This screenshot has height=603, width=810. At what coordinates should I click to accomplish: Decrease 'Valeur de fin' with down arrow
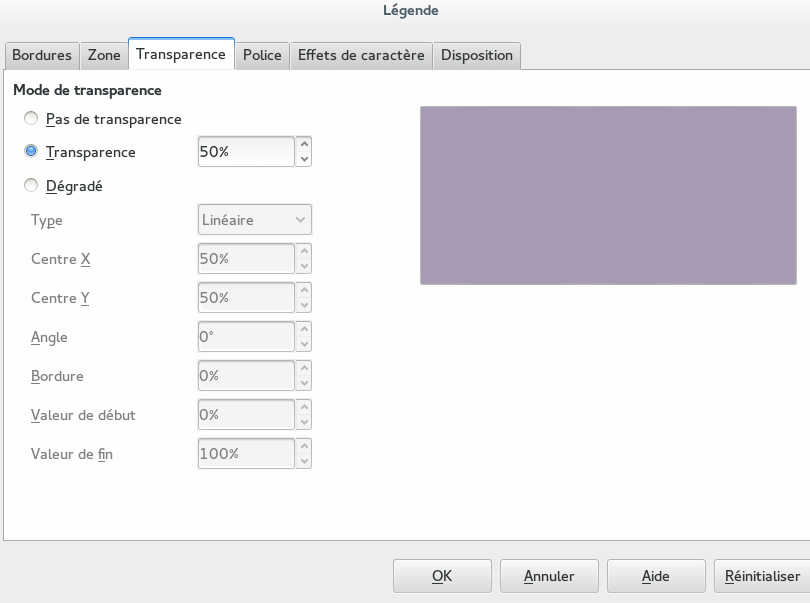click(x=305, y=461)
